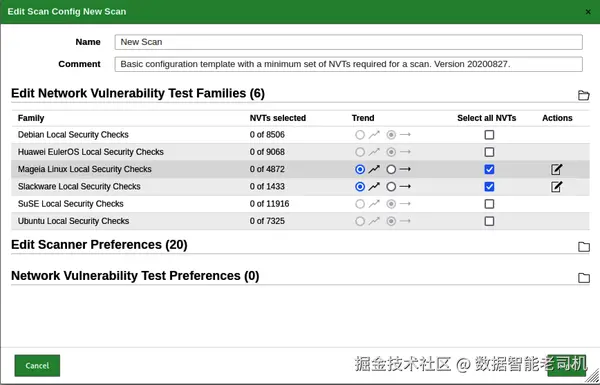Click SuSE Local Security Checks row name

(70, 204)
